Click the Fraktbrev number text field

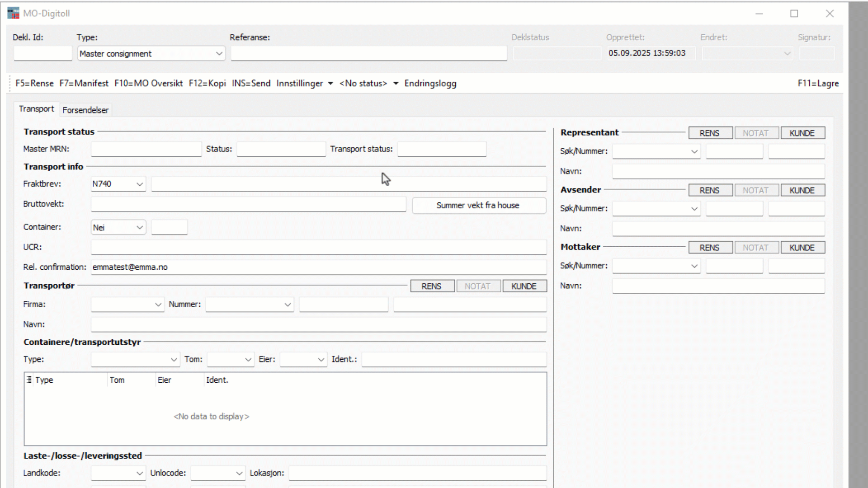pos(349,184)
